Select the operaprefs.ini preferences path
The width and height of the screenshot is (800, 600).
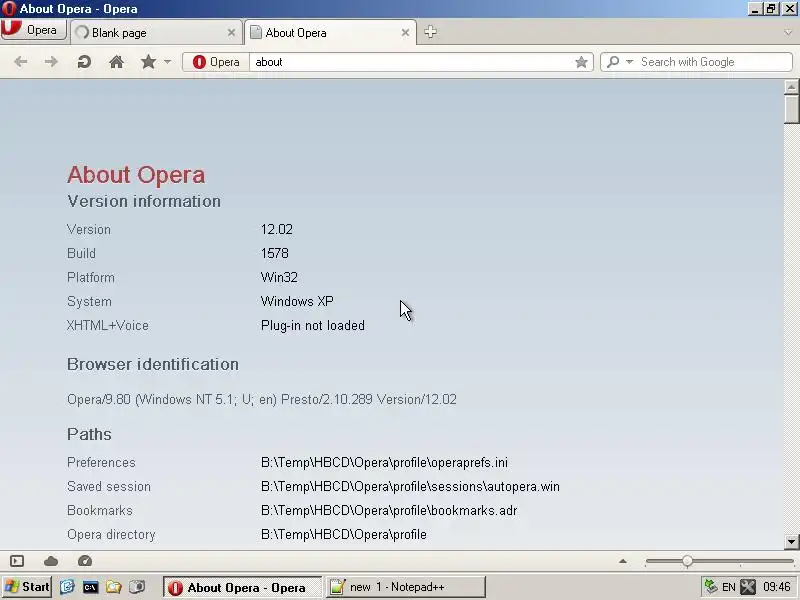coord(384,463)
